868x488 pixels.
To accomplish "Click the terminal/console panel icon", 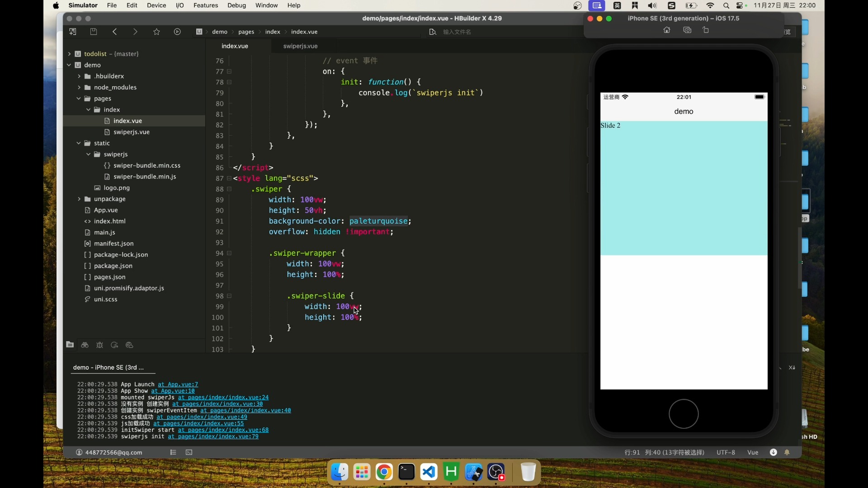I will coord(189,452).
